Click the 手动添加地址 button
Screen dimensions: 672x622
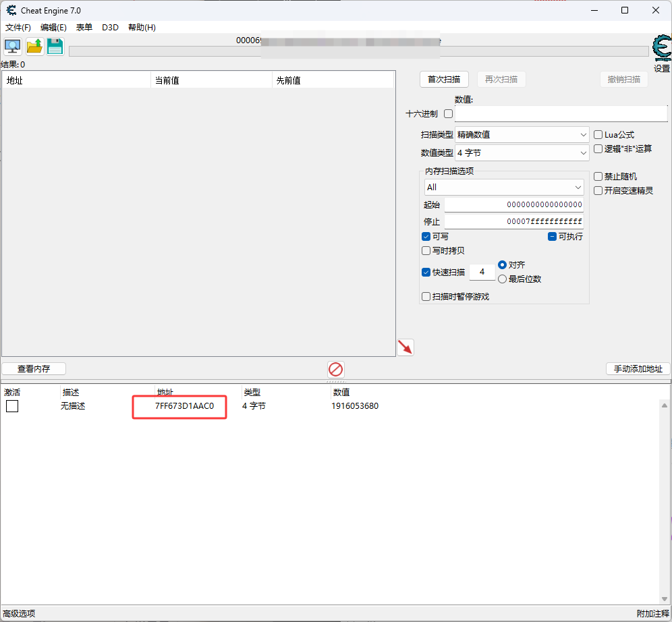[x=638, y=369]
